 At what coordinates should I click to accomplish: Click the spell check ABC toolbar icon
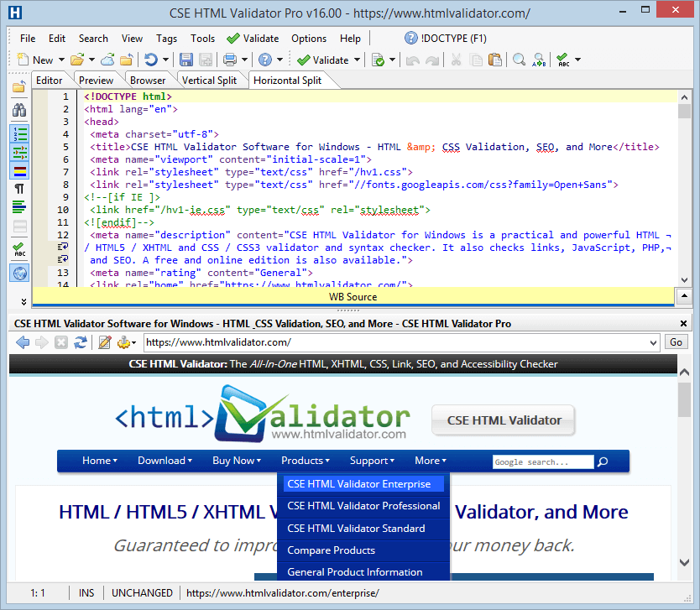click(x=563, y=60)
